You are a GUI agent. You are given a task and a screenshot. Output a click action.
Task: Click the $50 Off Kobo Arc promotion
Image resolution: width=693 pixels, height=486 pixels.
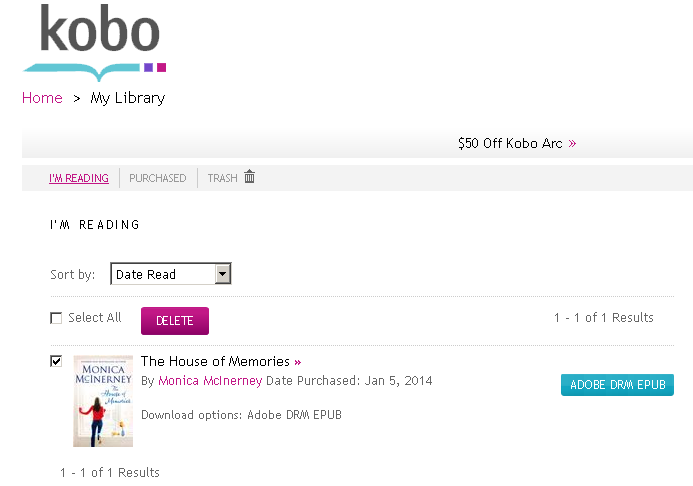(x=510, y=144)
